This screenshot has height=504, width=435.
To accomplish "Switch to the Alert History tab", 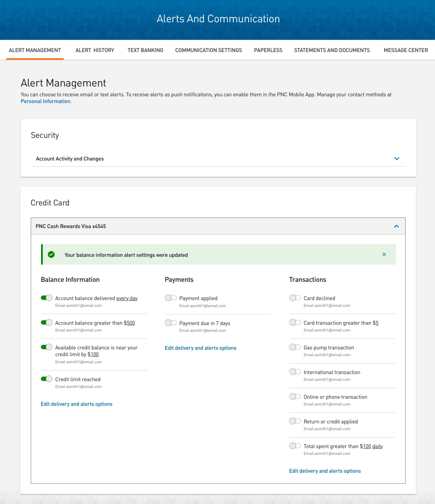I will (94, 50).
